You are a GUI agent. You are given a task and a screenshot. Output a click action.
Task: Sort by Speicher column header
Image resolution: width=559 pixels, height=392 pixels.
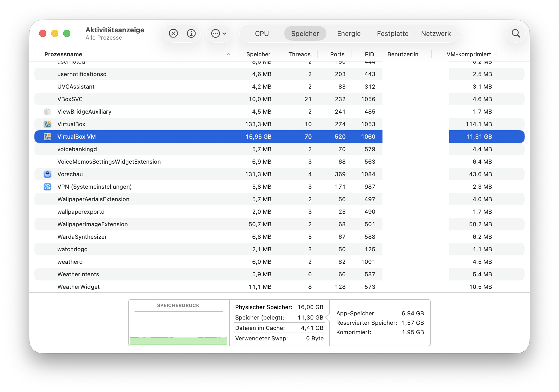point(258,54)
